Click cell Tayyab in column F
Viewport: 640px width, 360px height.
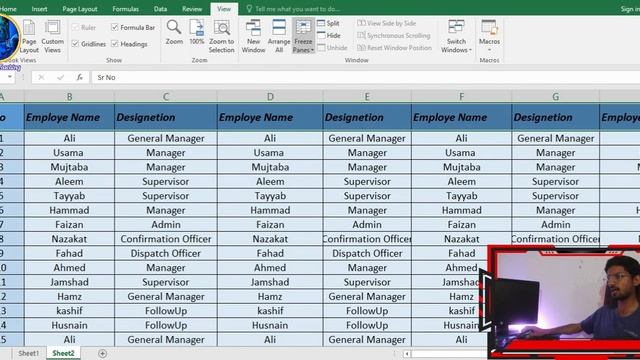[461, 196]
